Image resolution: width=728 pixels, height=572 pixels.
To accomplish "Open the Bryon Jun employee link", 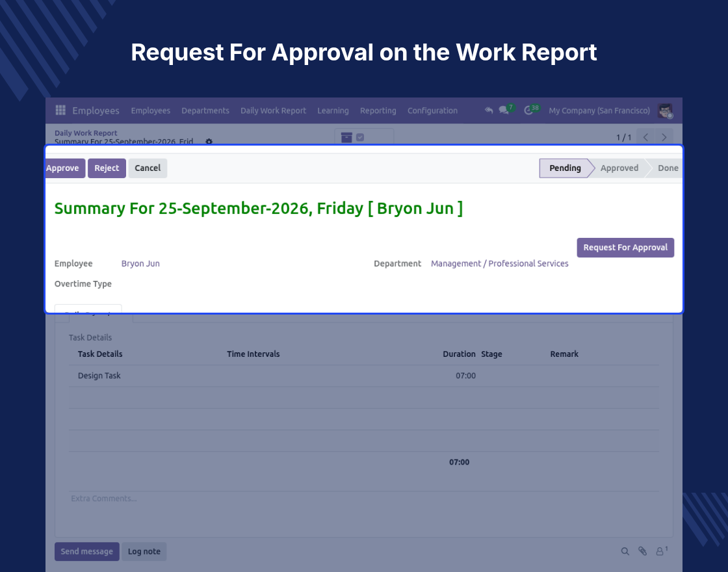I will [x=140, y=263].
